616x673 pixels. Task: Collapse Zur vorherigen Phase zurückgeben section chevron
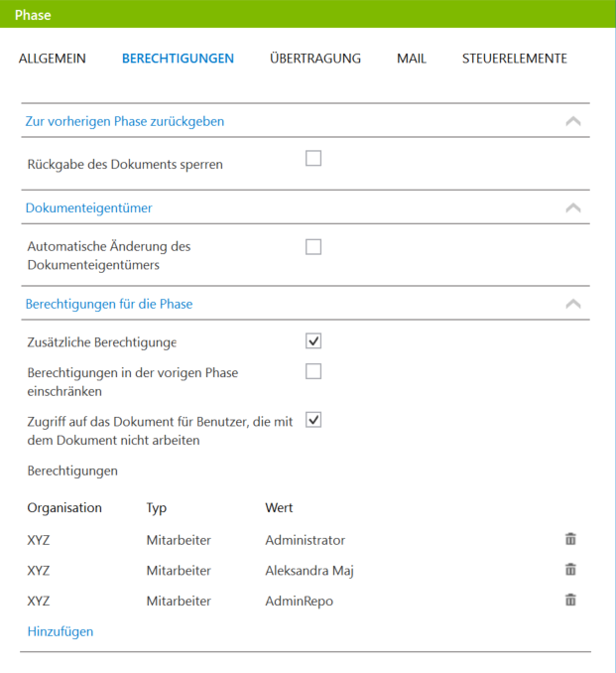[x=573, y=121]
